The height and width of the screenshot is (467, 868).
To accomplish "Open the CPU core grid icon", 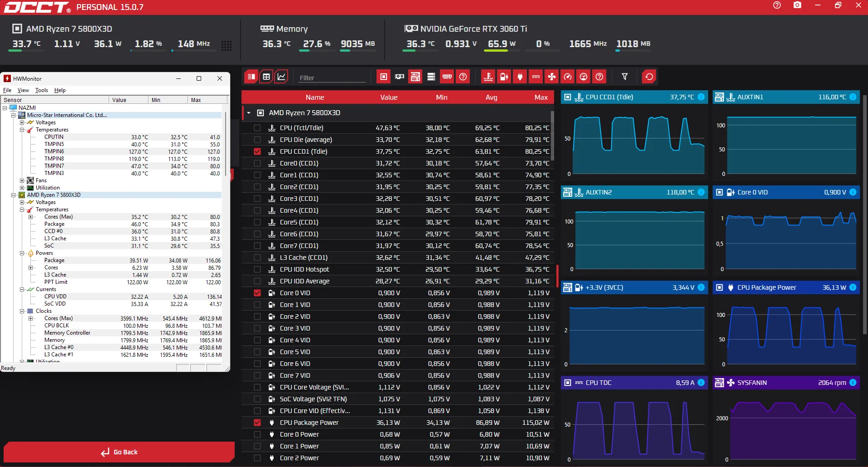I will tap(227, 45).
